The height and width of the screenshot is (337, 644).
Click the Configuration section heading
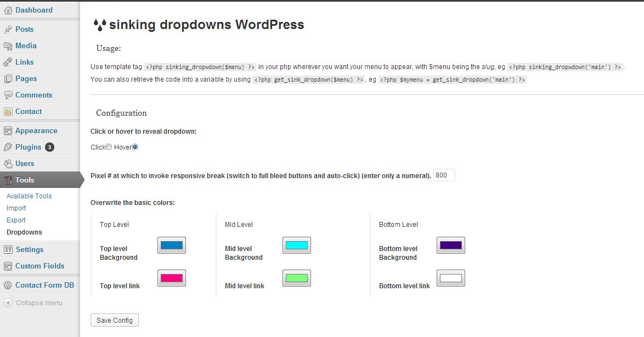point(121,113)
